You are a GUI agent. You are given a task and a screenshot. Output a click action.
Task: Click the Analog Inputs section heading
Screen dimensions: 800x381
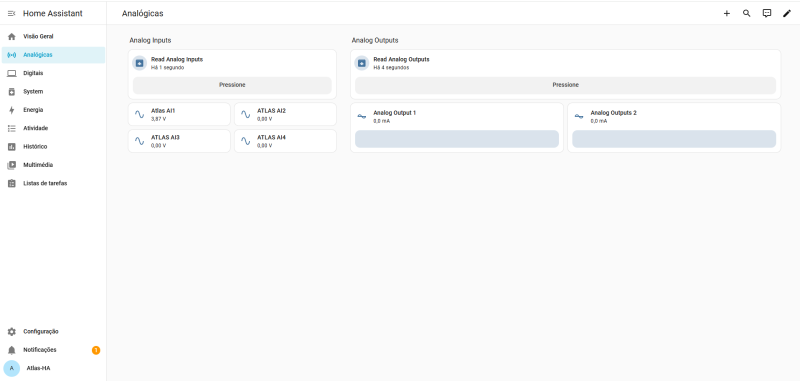coord(150,40)
